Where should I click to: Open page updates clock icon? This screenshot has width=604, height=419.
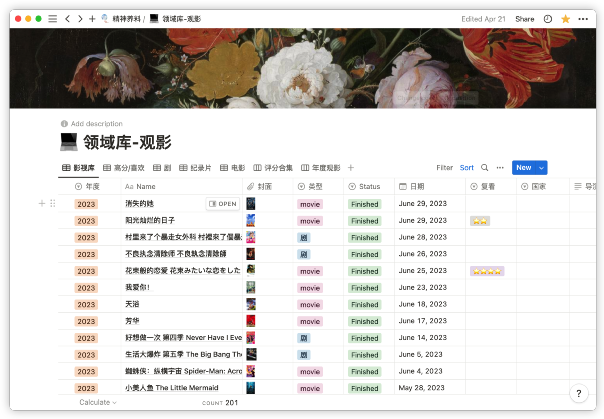coord(547,19)
